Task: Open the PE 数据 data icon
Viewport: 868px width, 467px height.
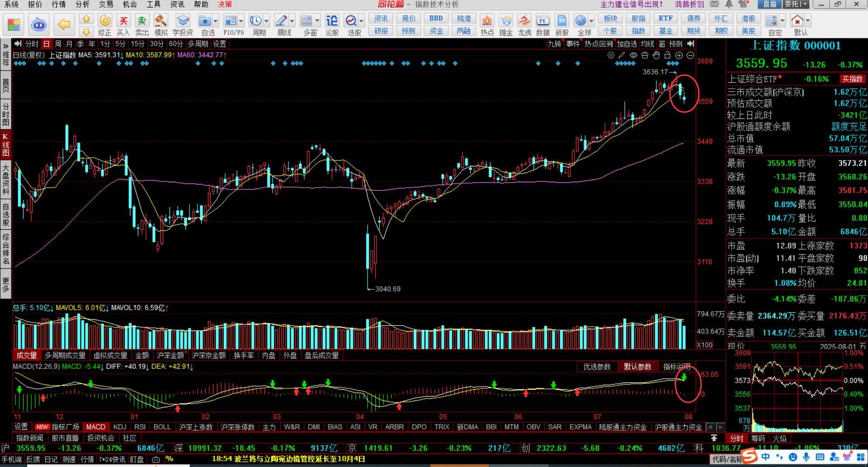Action: (543, 25)
